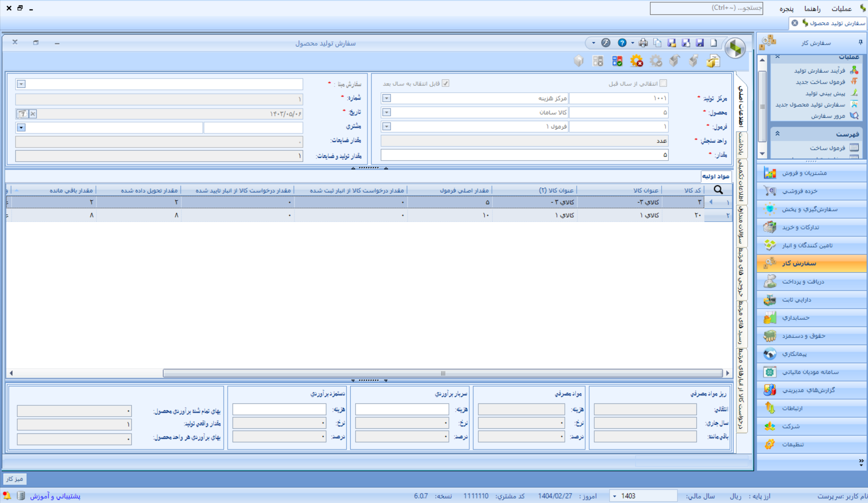
Task: Click the gray gear with checkmark icon
Action: [656, 61]
